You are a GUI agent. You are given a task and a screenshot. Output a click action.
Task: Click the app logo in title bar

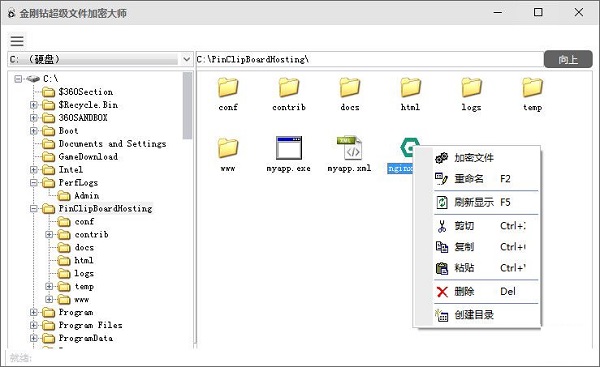coord(11,13)
